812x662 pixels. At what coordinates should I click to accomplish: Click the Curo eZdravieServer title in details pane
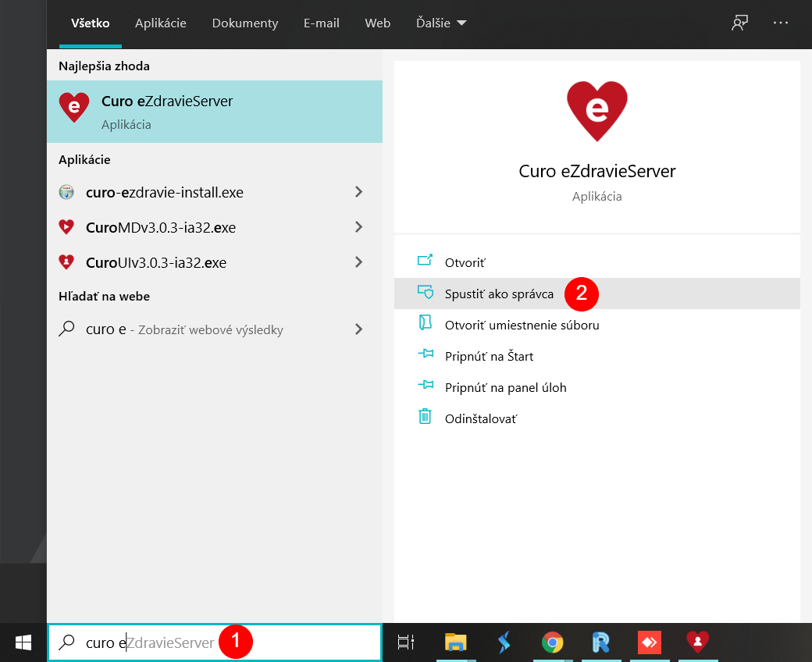coord(597,171)
